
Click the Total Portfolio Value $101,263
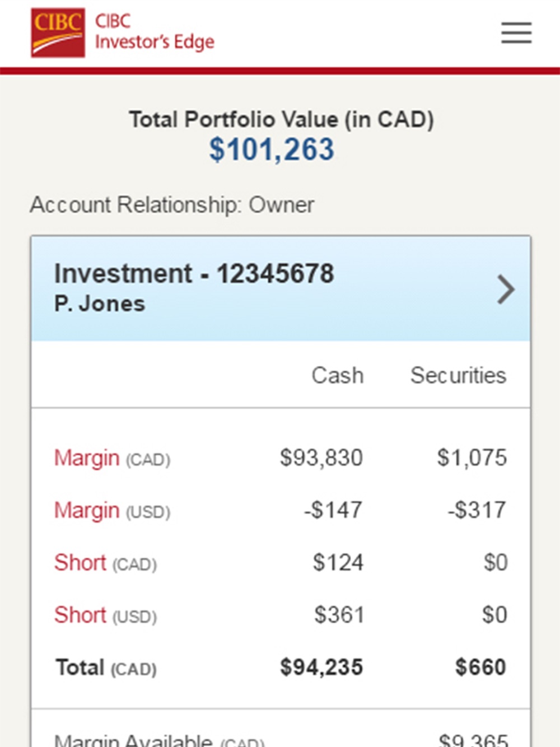pyautogui.click(x=272, y=150)
